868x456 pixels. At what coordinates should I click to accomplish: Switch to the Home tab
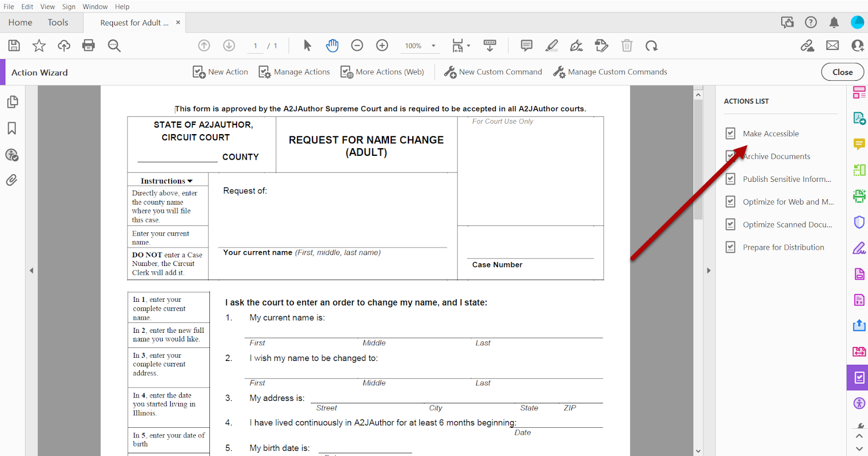coord(20,22)
